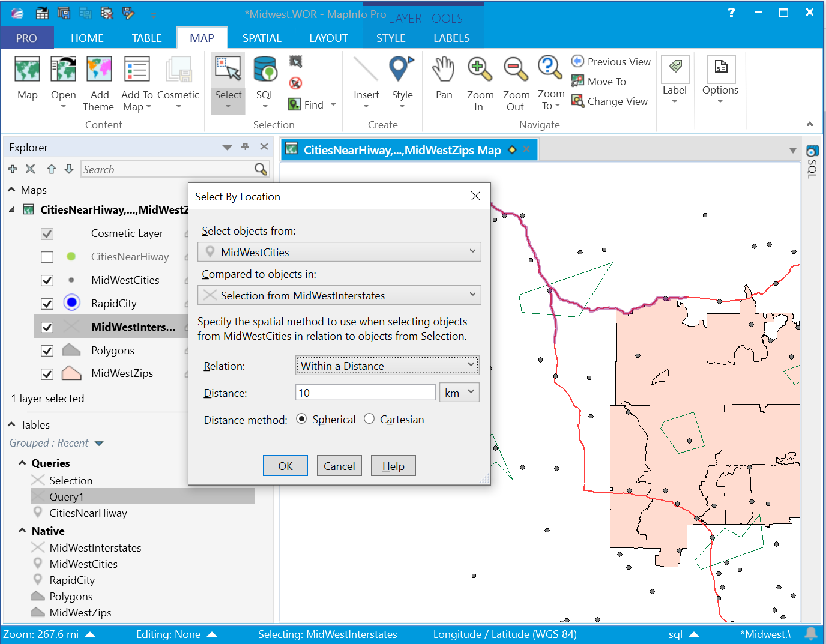Open the SQL selection tool
Screen dimensions: 826x644
[x=265, y=70]
